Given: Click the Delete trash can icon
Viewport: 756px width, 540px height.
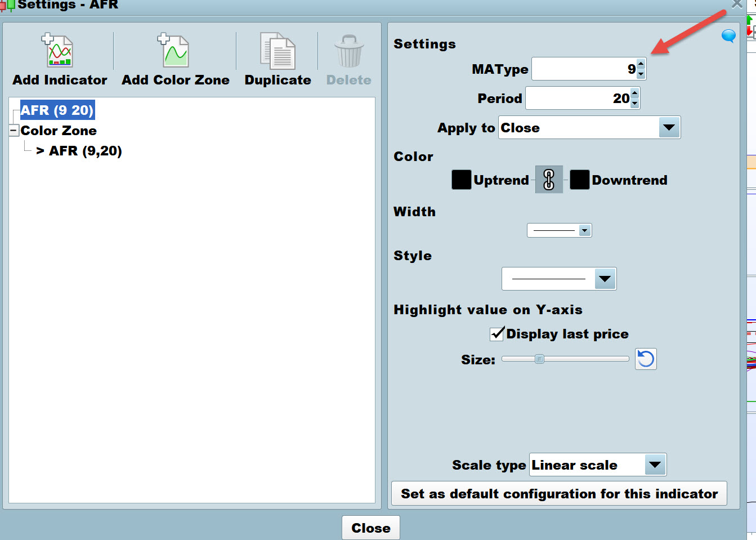Looking at the screenshot, I should [x=349, y=51].
